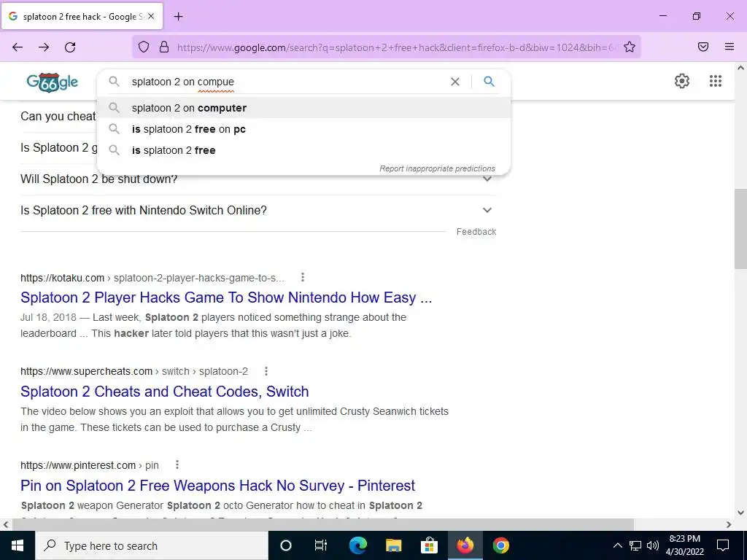Open the Action Center notifications icon
The height and width of the screenshot is (560, 747).
tap(723, 545)
